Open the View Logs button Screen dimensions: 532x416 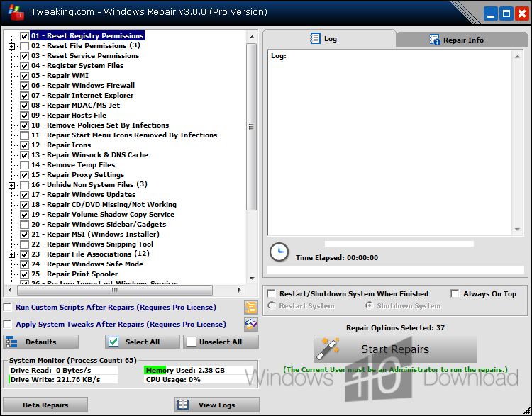[217, 405]
